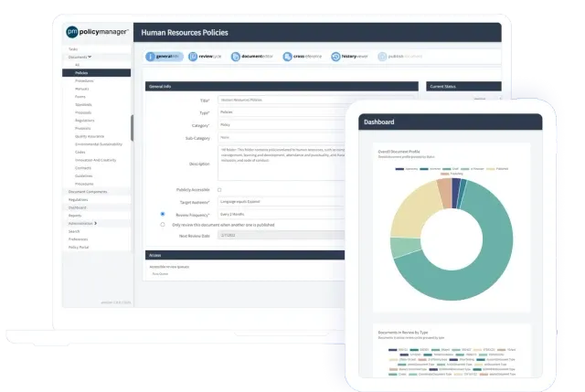Click 'Accessible review queues' label in Access
This screenshot has height=392, width=585.
[169, 267]
